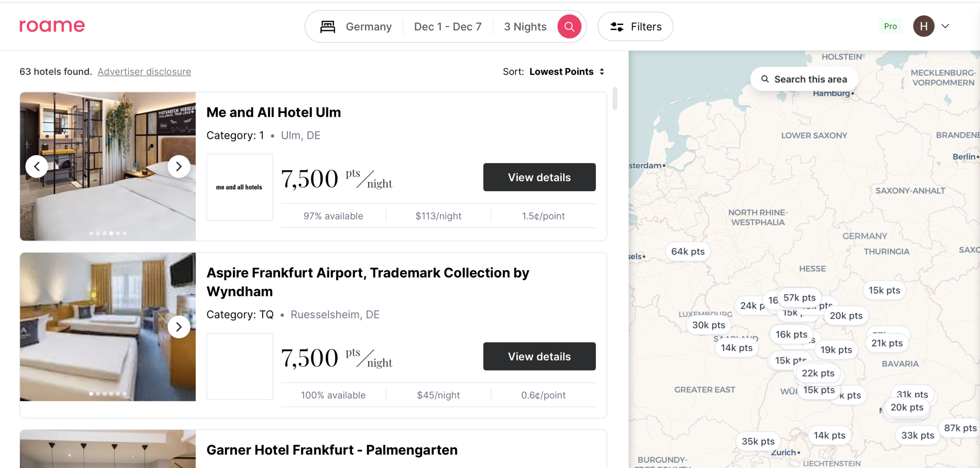Image resolution: width=980 pixels, height=468 pixels.
Task: Click the pink search magnifier button
Action: tap(569, 26)
